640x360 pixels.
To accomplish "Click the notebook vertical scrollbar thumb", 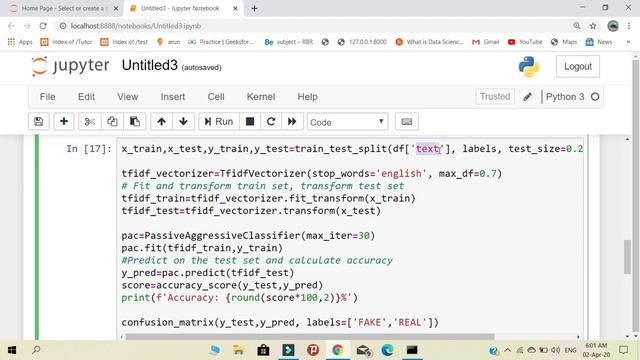I will coord(627,257).
